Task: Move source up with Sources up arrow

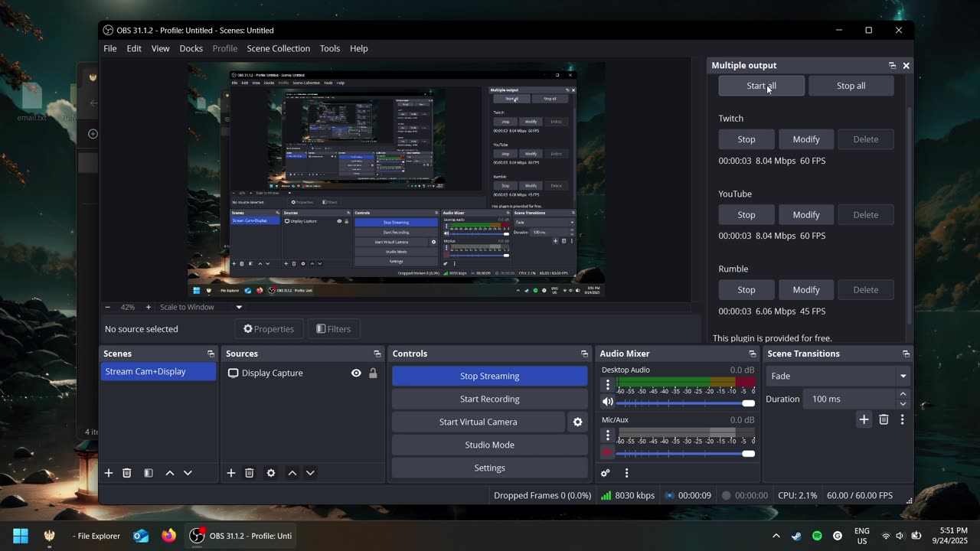Action: [292, 473]
